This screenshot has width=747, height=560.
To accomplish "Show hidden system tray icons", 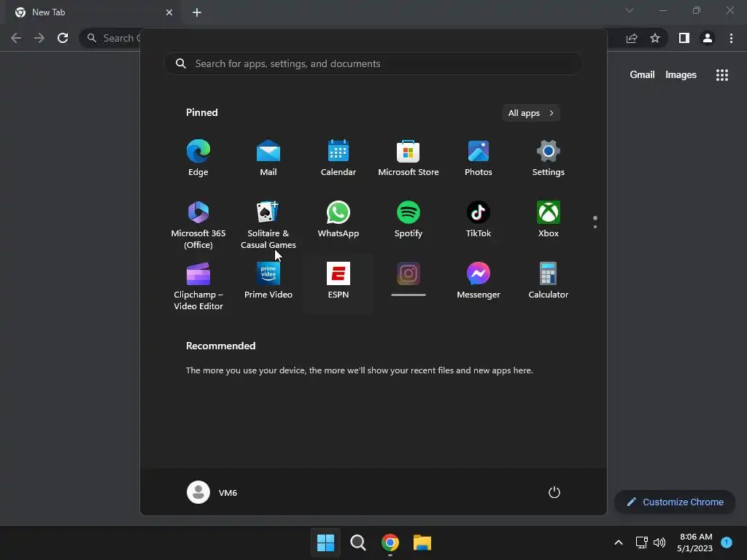I will (x=619, y=542).
